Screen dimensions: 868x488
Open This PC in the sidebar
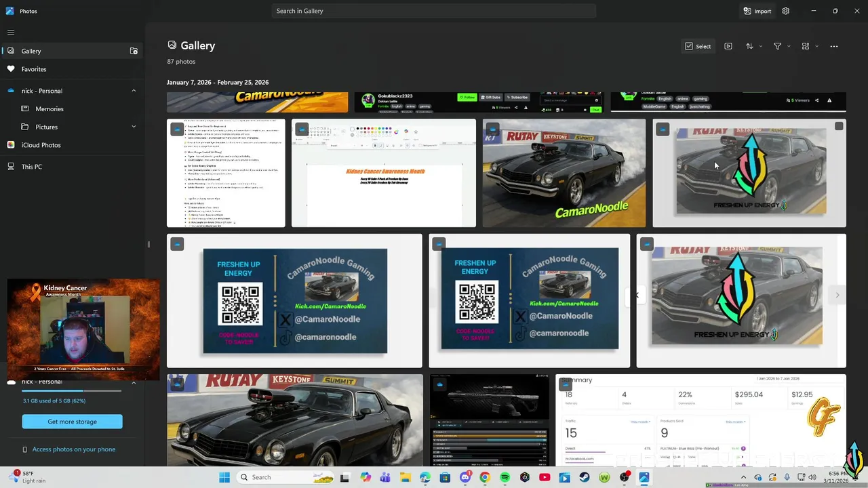(x=72, y=167)
